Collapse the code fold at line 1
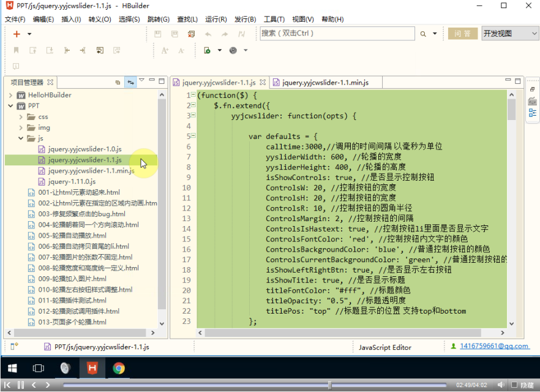The image size is (540, 392). point(193,95)
